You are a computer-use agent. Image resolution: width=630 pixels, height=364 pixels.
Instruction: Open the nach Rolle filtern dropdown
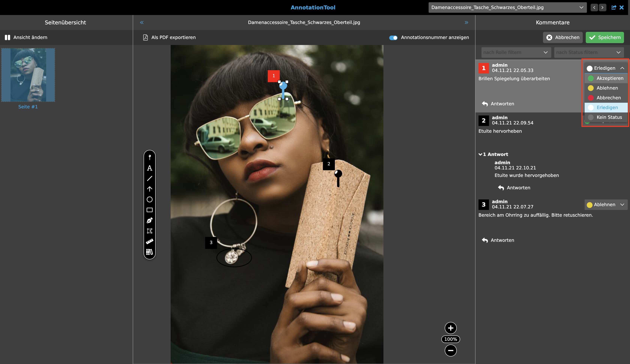point(516,52)
